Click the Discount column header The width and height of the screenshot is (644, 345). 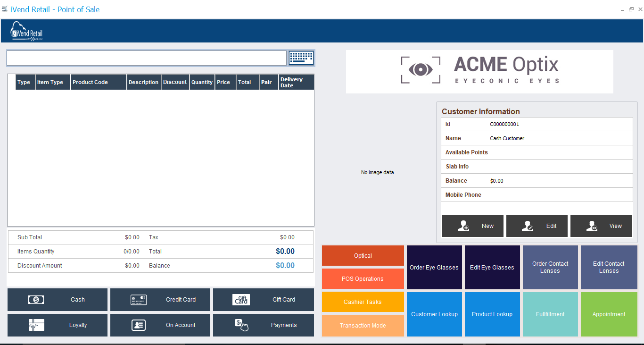[x=175, y=82]
